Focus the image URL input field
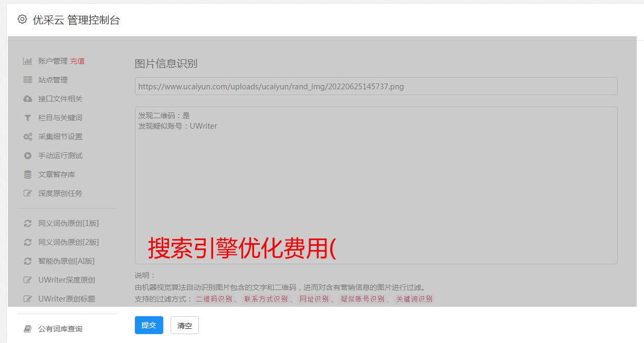This screenshot has height=343, width=644. tap(376, 86)
